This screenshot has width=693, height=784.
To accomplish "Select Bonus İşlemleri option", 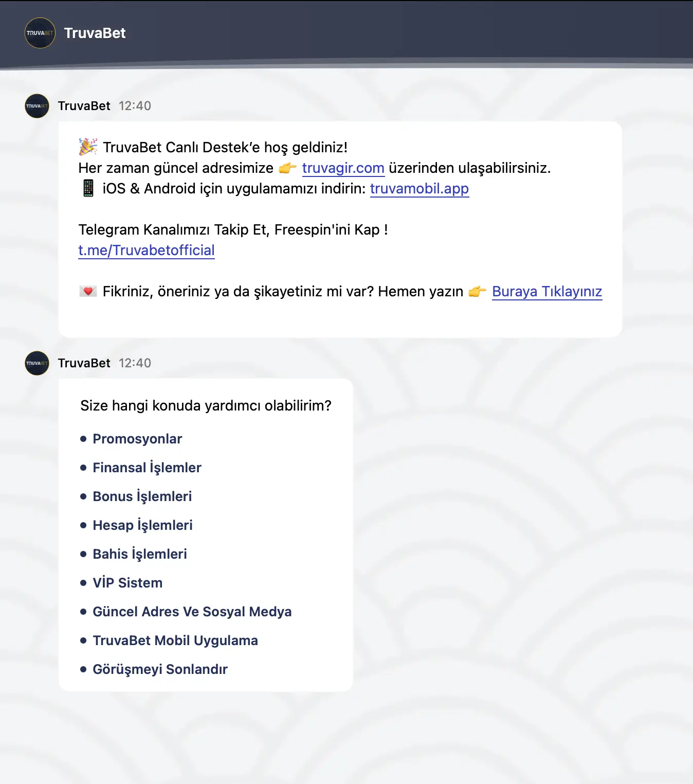I will coord(142,496).
